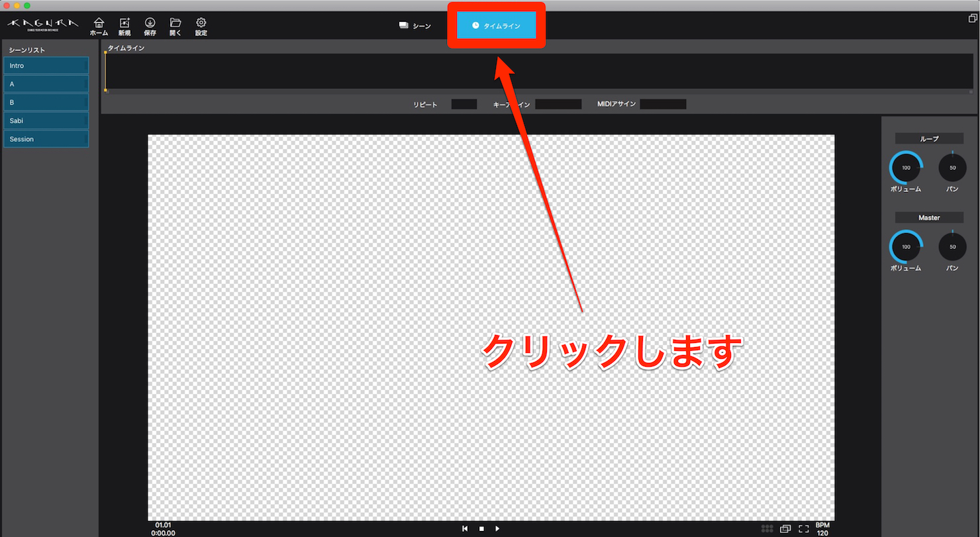Click the dotted grid icon in the bottom bar
The image size is (980, 537).
tap(767, 528)
